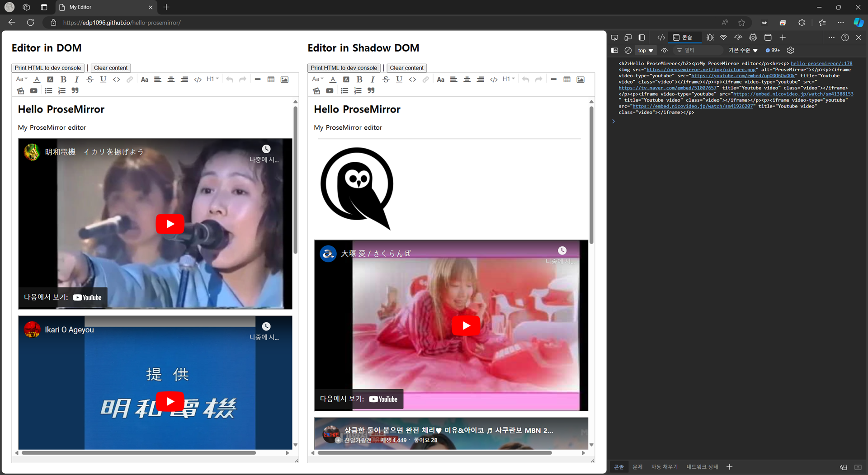Click Clear content in the DOM editor
This screenshot has width=868, height=475.
click(111, 68)
